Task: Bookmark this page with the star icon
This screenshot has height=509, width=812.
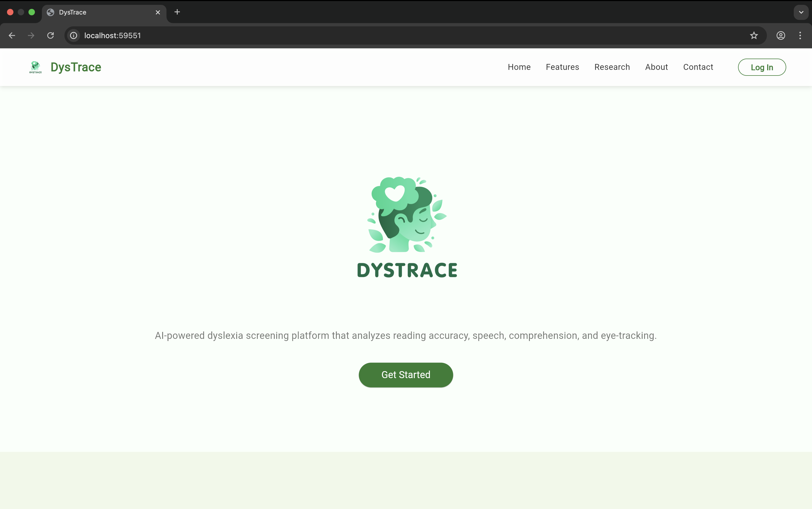Action: pos(754,36)
